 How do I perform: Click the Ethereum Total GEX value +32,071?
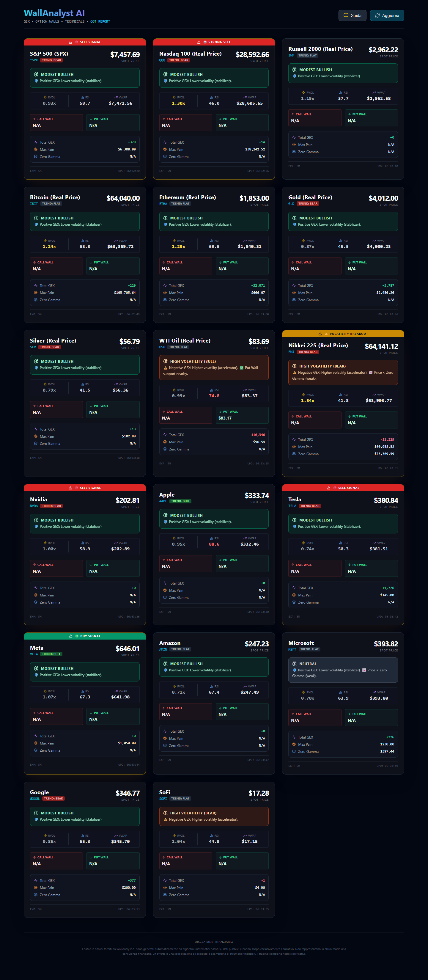258,285
